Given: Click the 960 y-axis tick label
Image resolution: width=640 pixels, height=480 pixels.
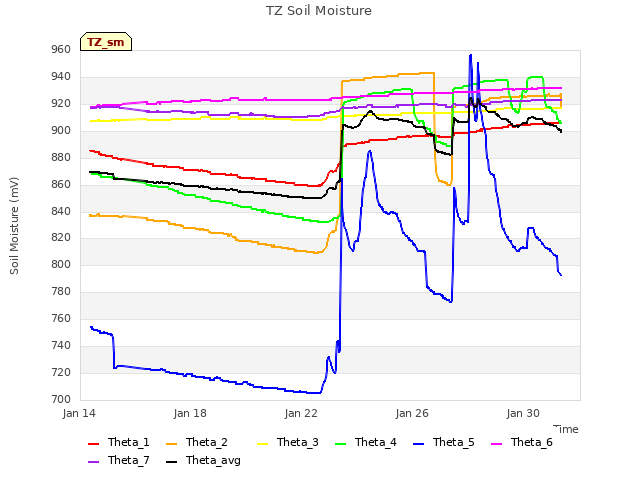Looking at the screenshot, I should [61, 49].
